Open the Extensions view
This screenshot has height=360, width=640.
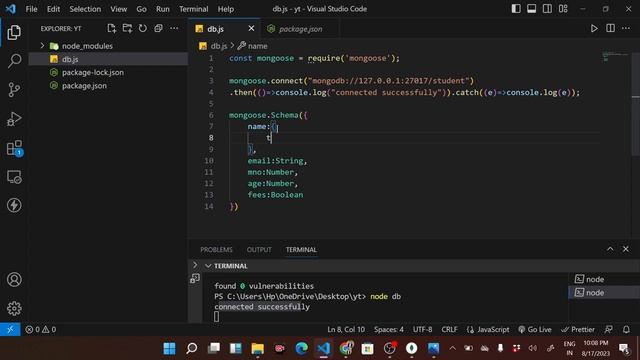point(14,148)
